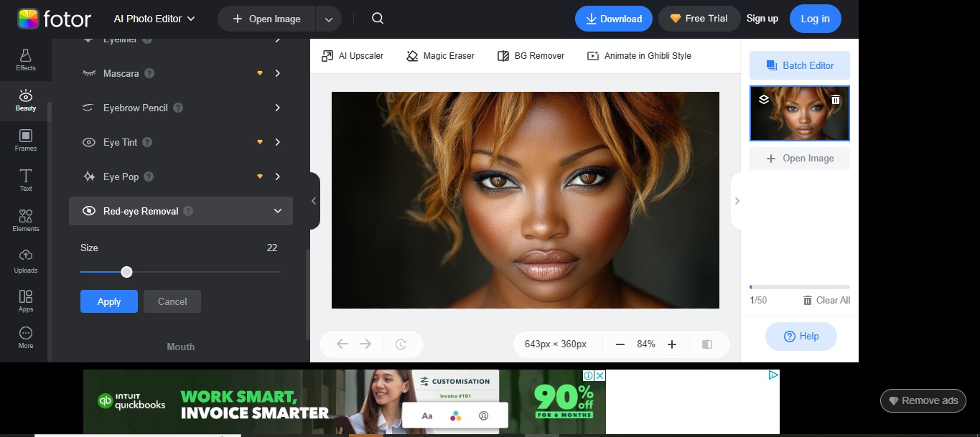The image size is (980, 437).
Task: Click the Size slider handle
Action: [x=126, y=272]
